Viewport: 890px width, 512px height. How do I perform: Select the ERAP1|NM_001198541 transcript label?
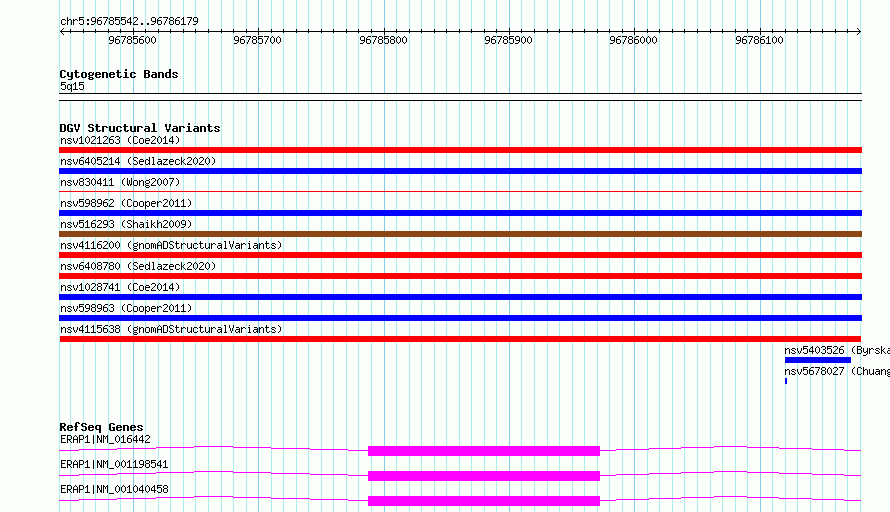114,464
